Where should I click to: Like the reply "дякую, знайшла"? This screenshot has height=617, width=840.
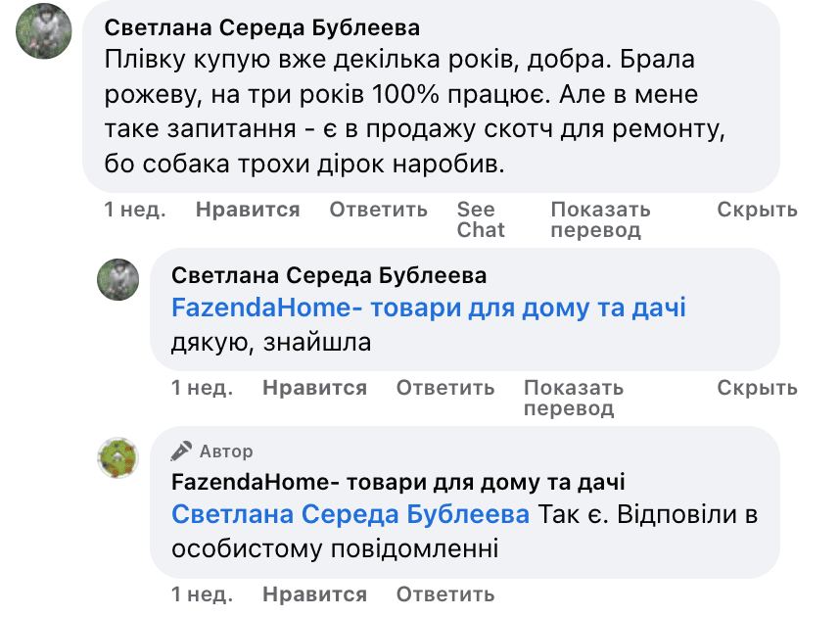point(314,388)
